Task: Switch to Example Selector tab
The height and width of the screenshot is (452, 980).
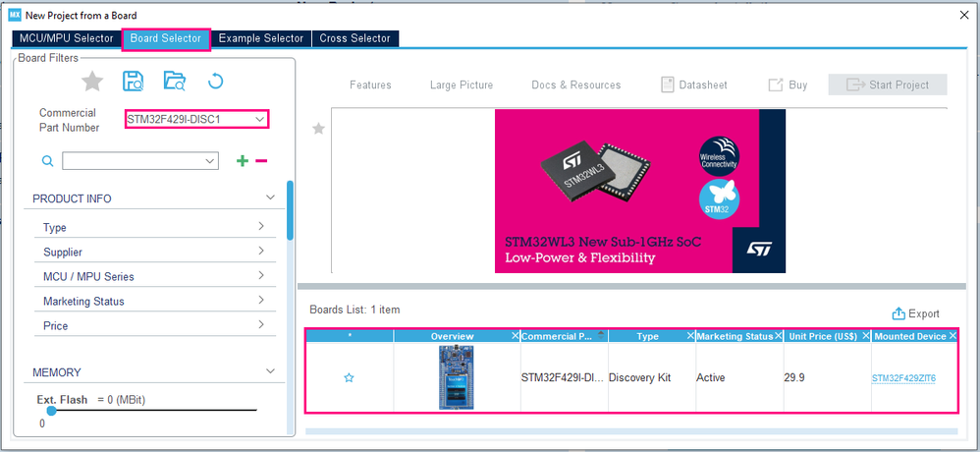Action: (261, 38)
